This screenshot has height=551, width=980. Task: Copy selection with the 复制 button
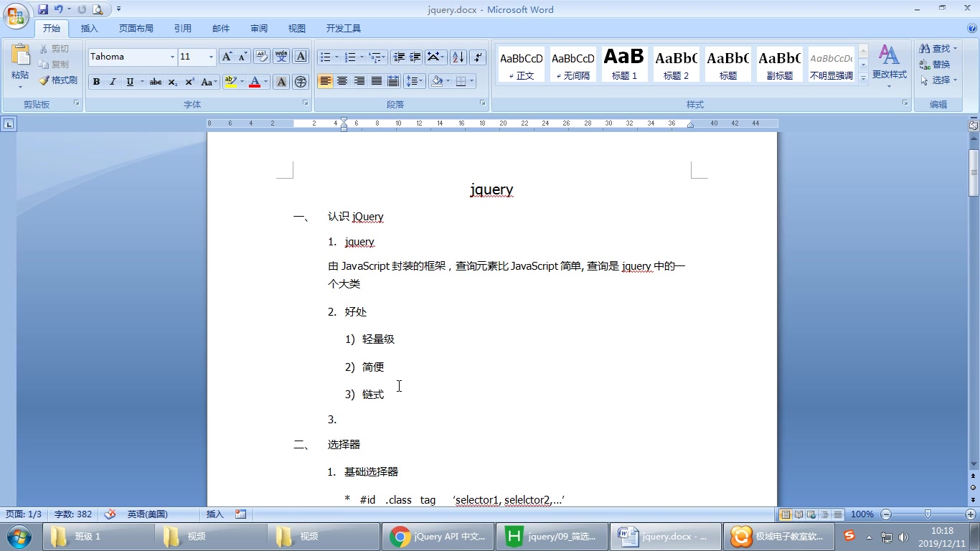54,65
